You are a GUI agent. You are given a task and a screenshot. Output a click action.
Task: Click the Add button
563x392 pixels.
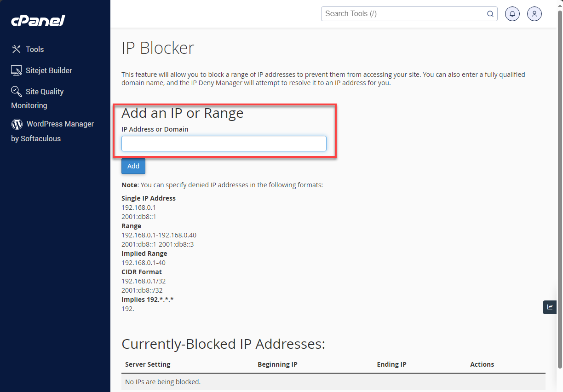click(x=133, y=166)
